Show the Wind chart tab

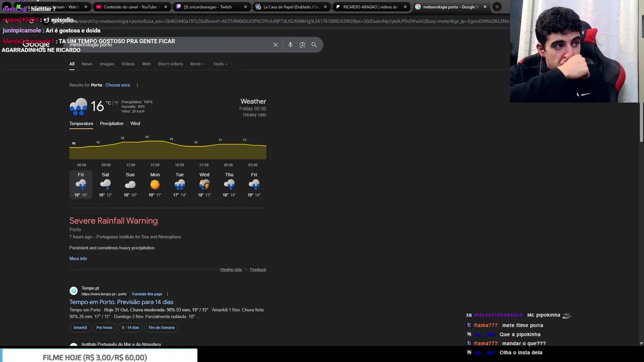click(x=135, y=124)
